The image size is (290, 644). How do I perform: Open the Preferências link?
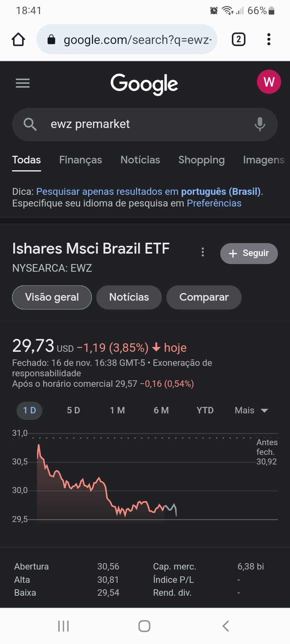[214, 203]
